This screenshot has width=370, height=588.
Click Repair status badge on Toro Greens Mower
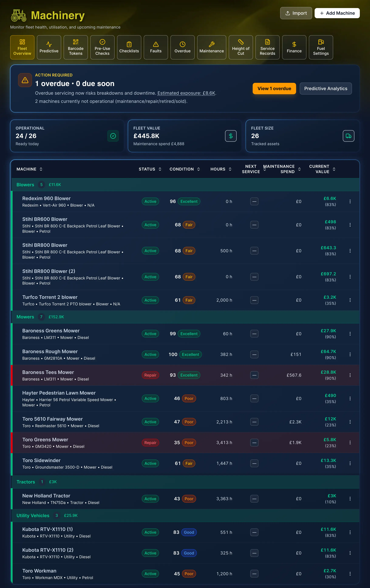click(150, 443)
